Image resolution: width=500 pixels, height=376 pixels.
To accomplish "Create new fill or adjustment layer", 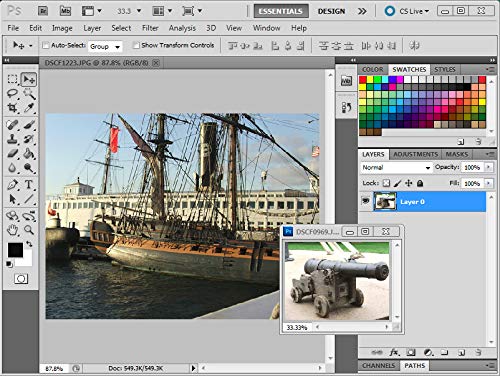I will [x=428, y=352].
